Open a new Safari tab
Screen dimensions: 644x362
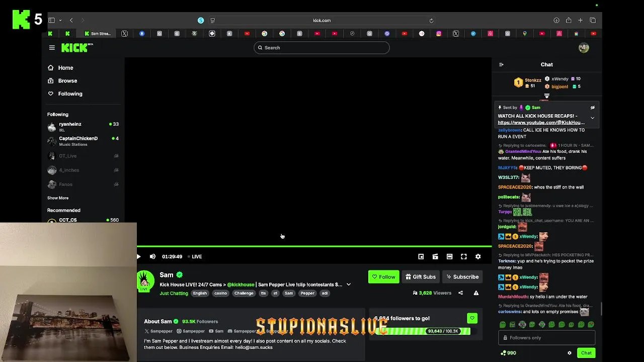[x=580, y=21]
